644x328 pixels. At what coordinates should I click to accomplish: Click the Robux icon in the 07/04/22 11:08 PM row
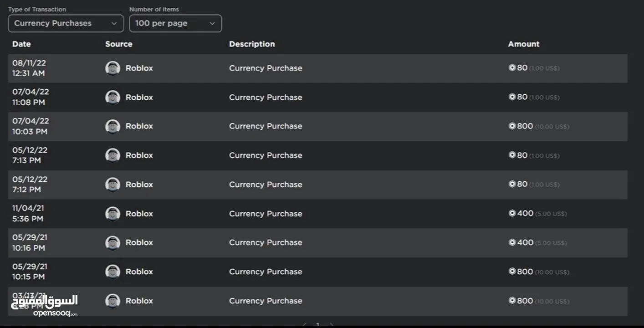pyautogui.click(x=512, y=97)
